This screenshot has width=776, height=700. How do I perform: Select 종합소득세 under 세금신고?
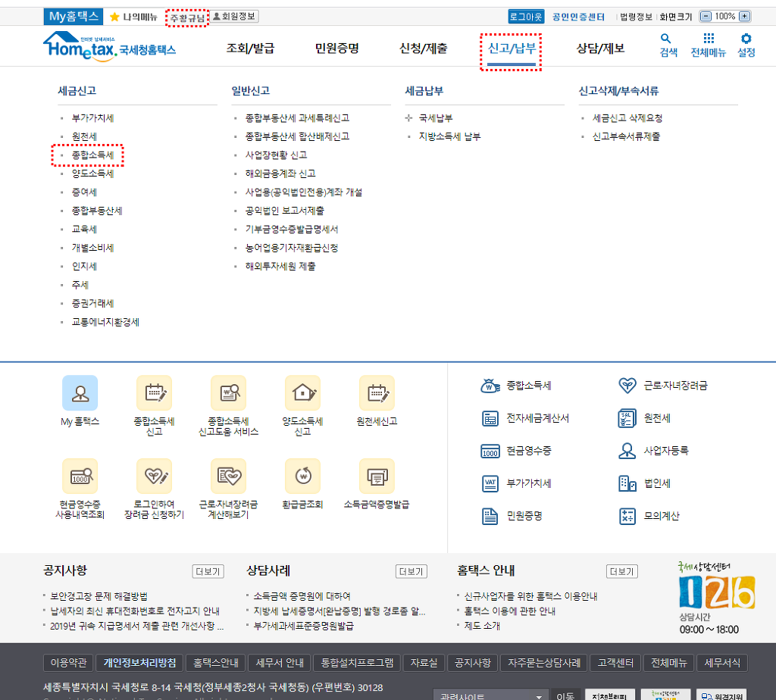pyautogui.click(x=92, y=155)
